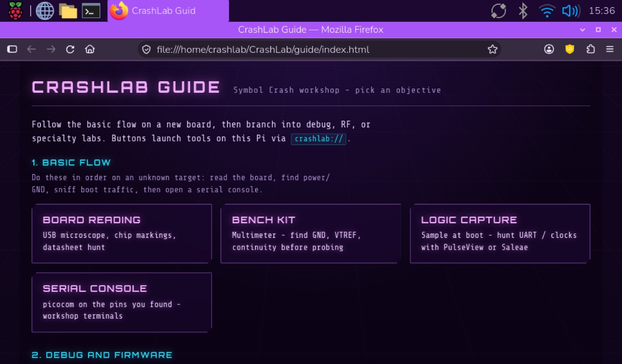622x364 pixels.
Task: Click the '1. Basic Flow' section heading
Action: click(72, 162)
